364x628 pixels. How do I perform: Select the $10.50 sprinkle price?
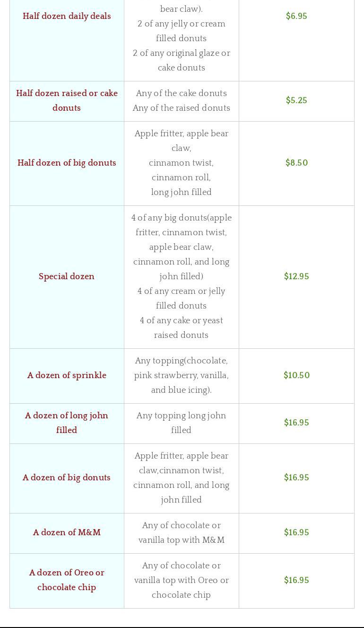click(296, 375)
